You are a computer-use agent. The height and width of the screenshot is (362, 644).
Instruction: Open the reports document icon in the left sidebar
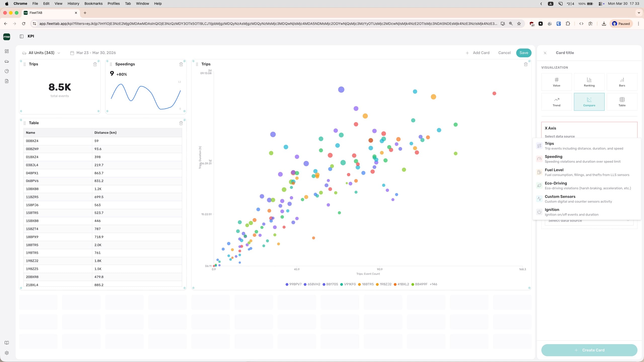tap(7, 81)
